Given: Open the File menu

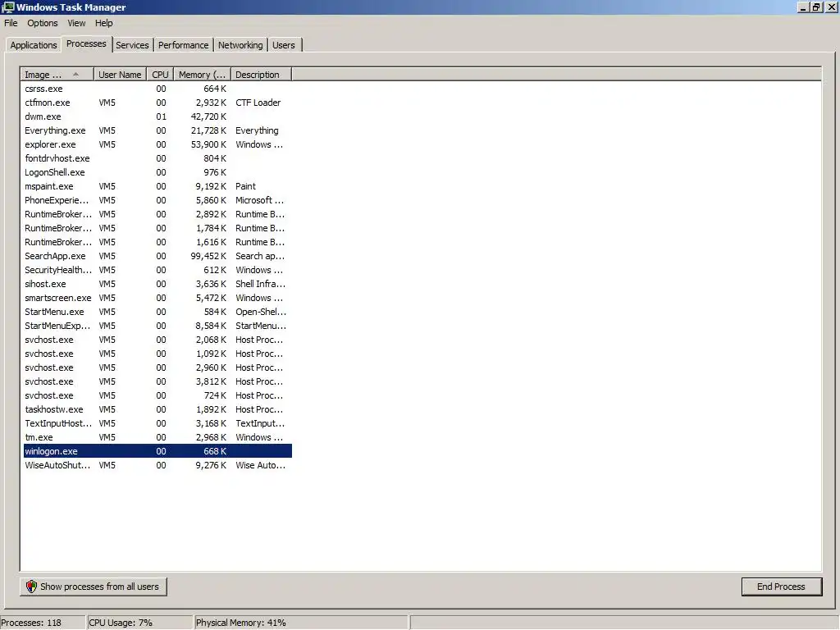Looking at the screenshot, I should 11,23.
